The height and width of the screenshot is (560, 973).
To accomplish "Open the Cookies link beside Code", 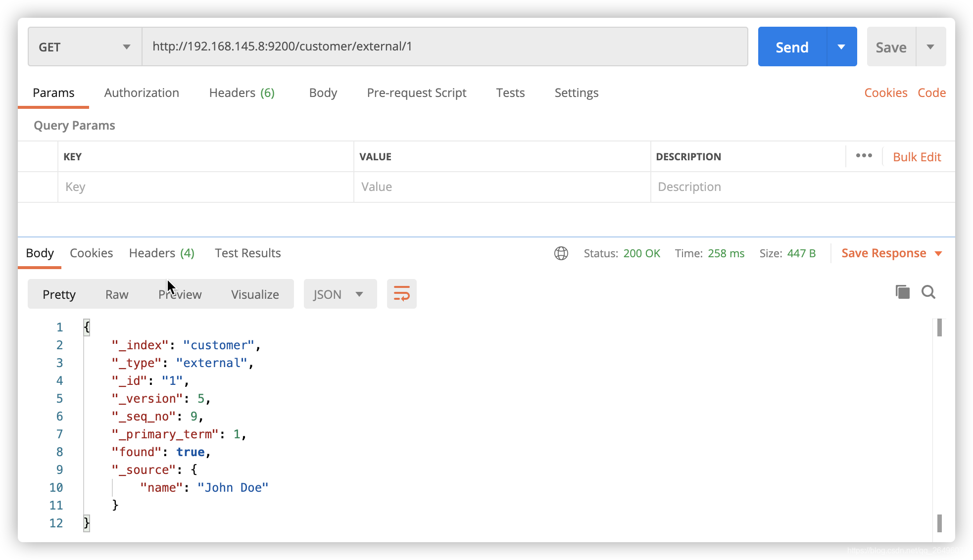I will click(x=885, y=93).
